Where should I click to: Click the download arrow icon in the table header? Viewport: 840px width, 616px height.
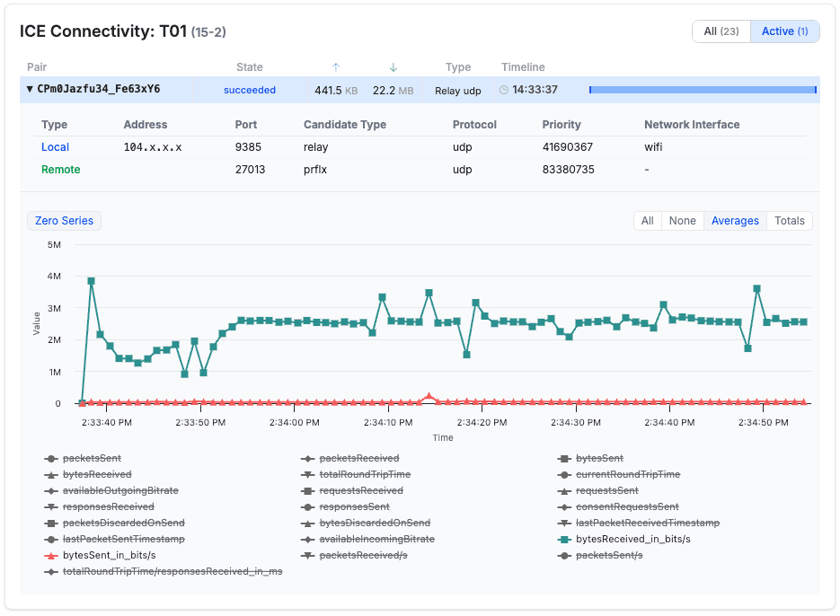coord(393,66)
